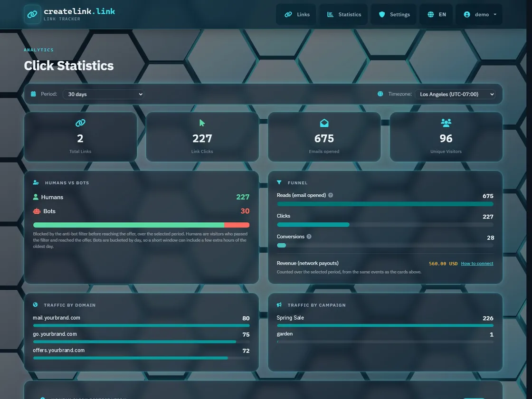This screenshot has width=532, height=399.
Task: Click the help icon next to Conversions
Action: click(309, 237)
